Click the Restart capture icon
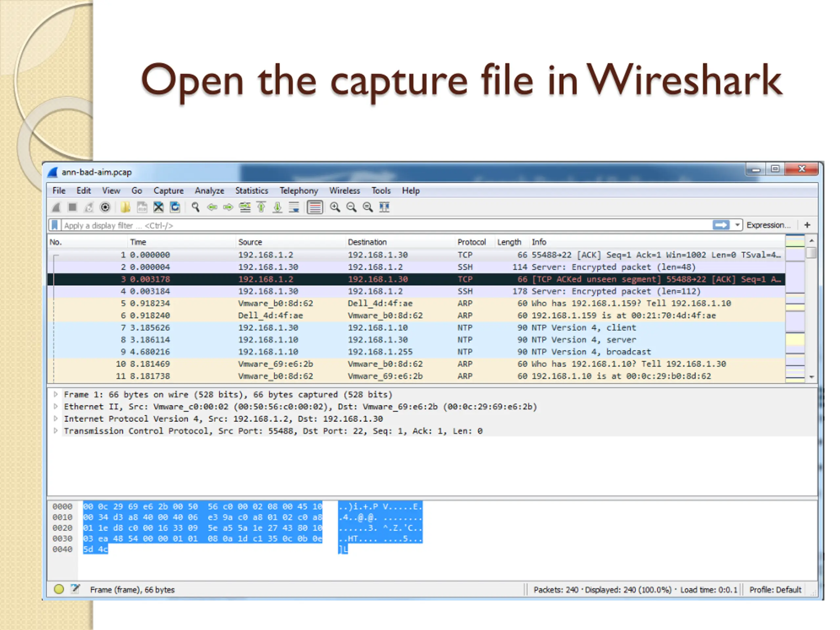This screenshot has height=630, width=840. click(89, 207)
